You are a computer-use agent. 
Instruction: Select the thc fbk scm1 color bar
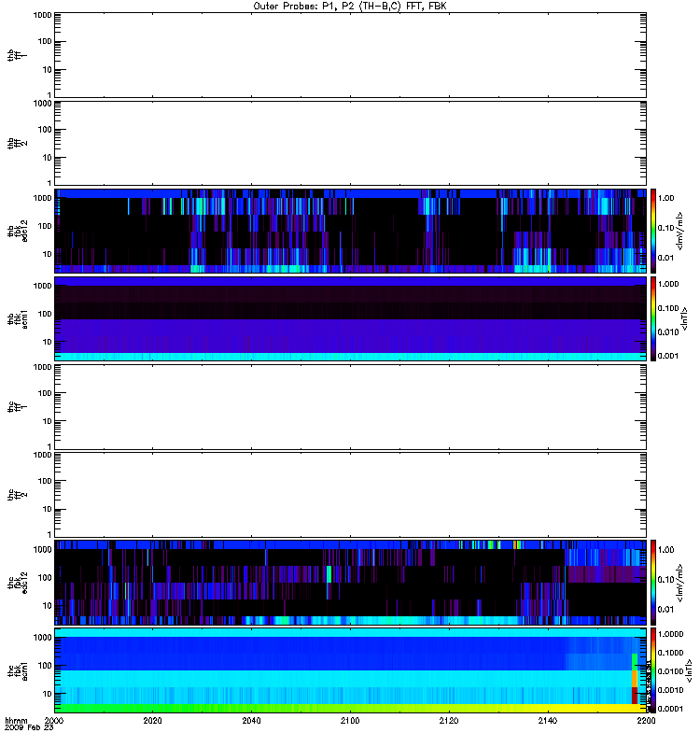tap(653, 670)
